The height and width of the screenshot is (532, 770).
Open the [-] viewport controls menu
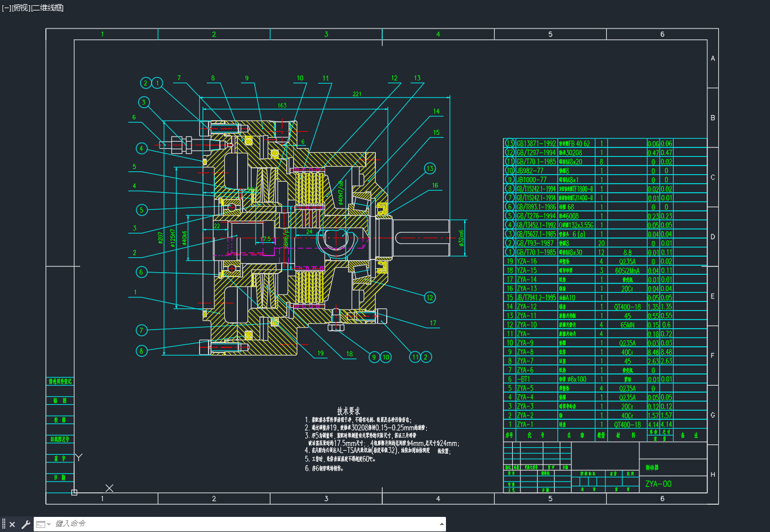tap(6, 8)
